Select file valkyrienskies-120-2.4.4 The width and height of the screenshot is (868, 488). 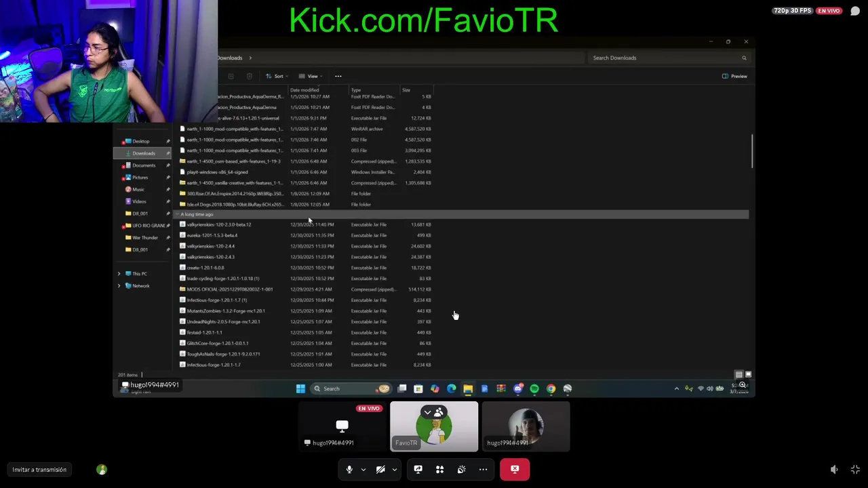coord(210,246)
